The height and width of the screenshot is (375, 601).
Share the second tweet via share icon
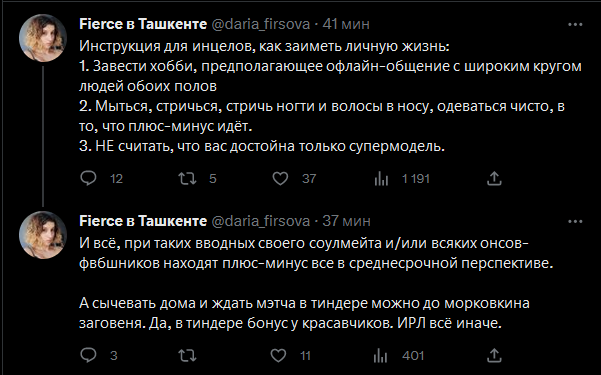(x=494, y=355)
